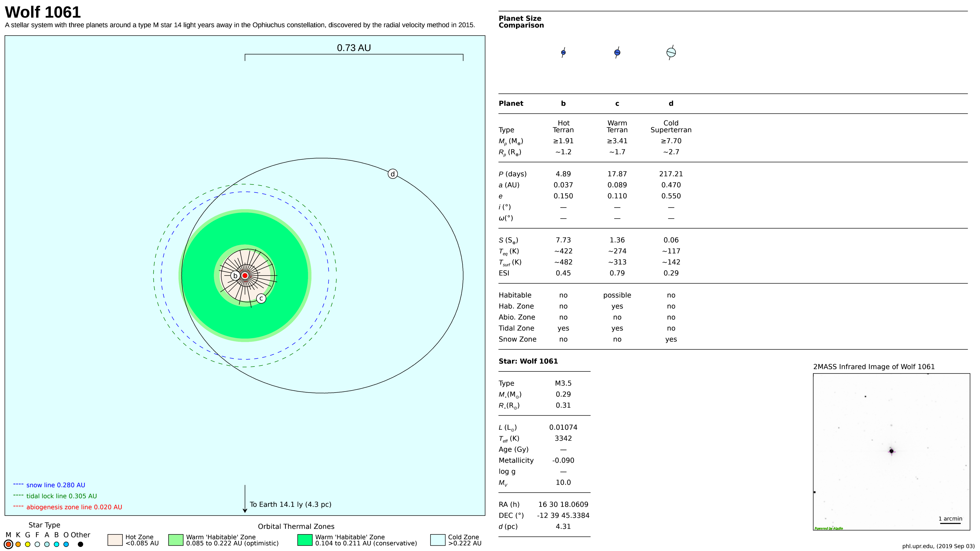Click the planet b marker beside the star
Screen dimensions: 980x551
tap(235, 276)
